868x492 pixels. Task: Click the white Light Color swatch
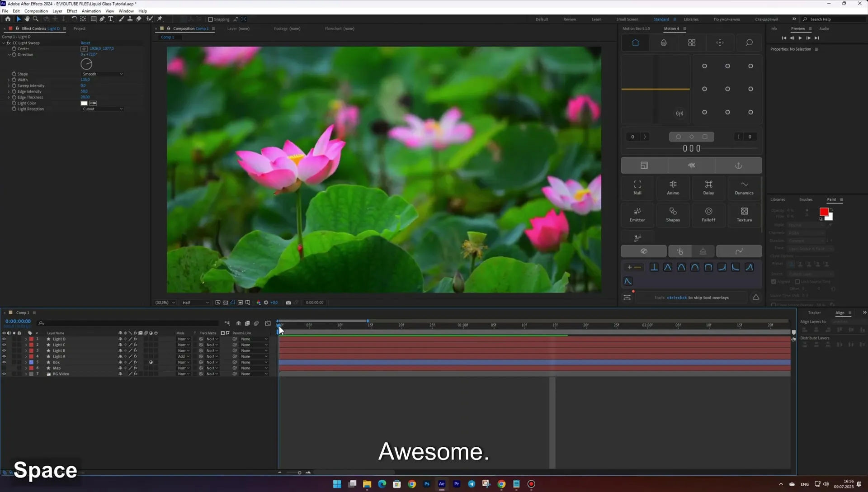click(x=84, y=103)
